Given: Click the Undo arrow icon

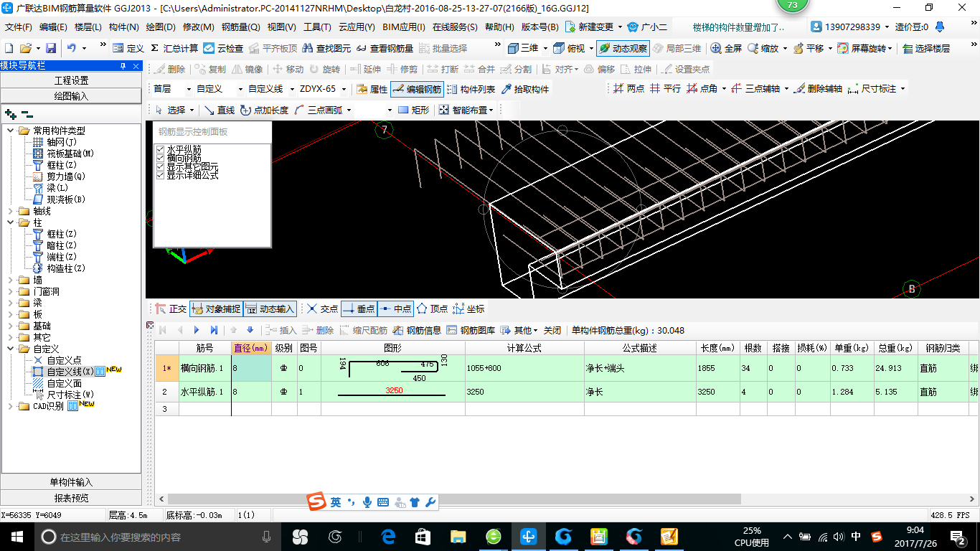Looking at the screenshot, I should pos(72,48).
